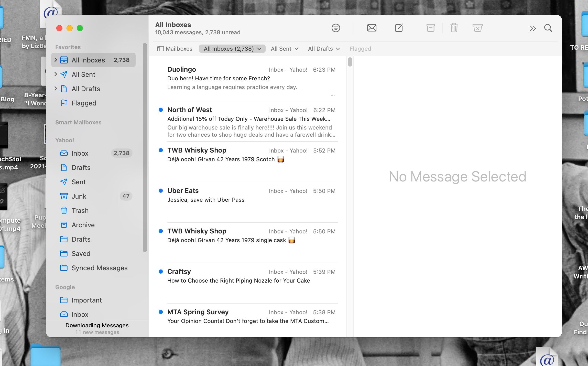Click the Trash toolbar icon
The image size is (588, 366).
pos(454,28)
